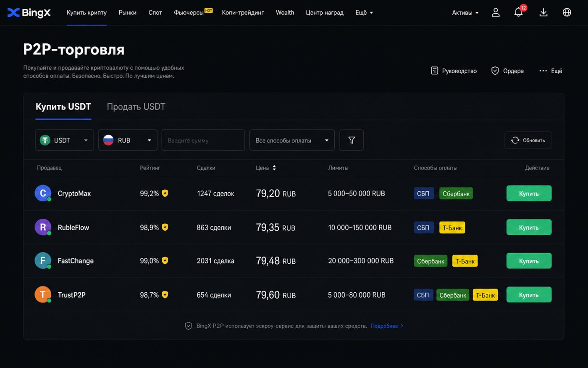Open Wealth menu item

(285, 13)
